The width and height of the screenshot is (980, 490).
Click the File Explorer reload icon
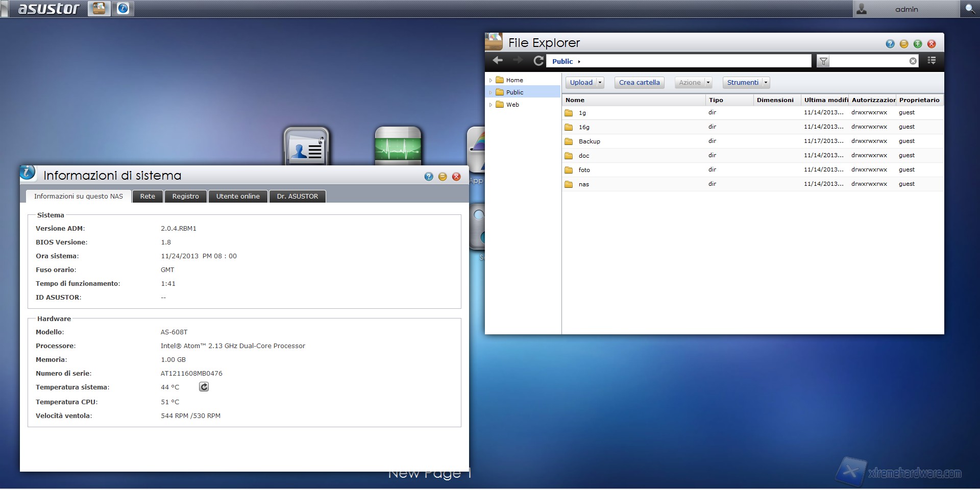538,61
